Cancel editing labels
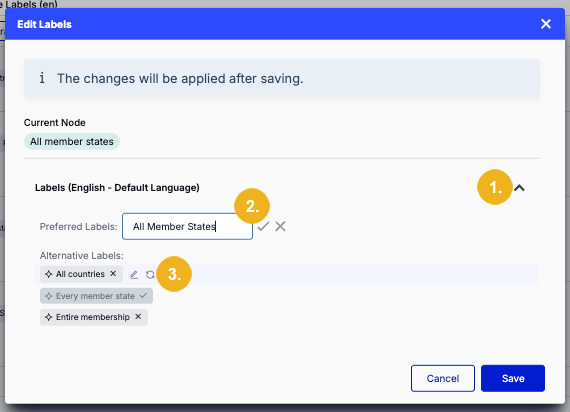This screenshot has height=412, width=570. 443,378
